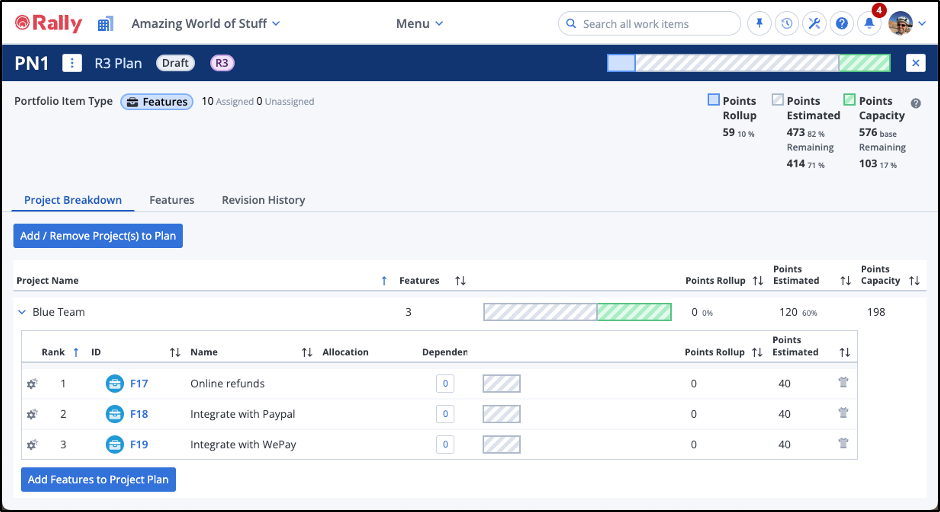Delete feature F19 using trash icon
The width and height of the screenshot is (940, 512).
point(843,444)
